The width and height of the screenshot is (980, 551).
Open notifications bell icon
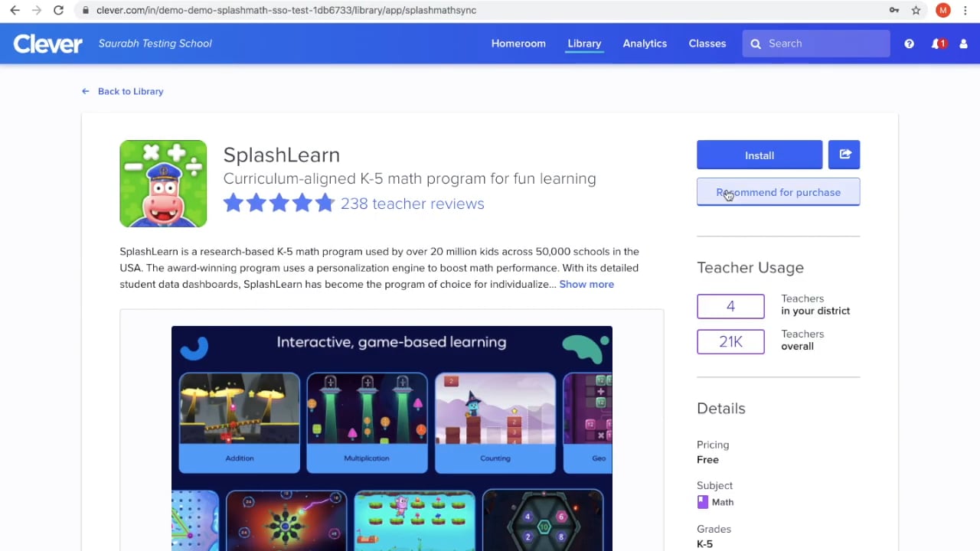point(938,44)
